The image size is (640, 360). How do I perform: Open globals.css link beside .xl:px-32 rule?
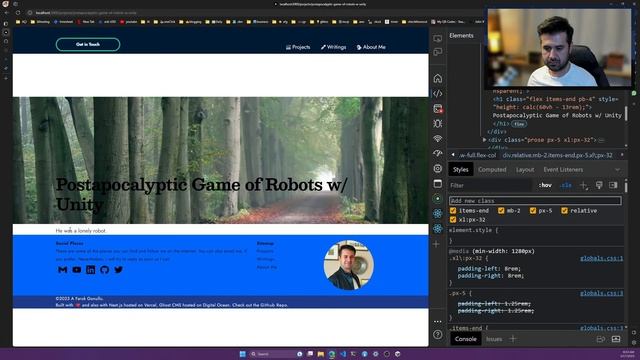(602, 258)
